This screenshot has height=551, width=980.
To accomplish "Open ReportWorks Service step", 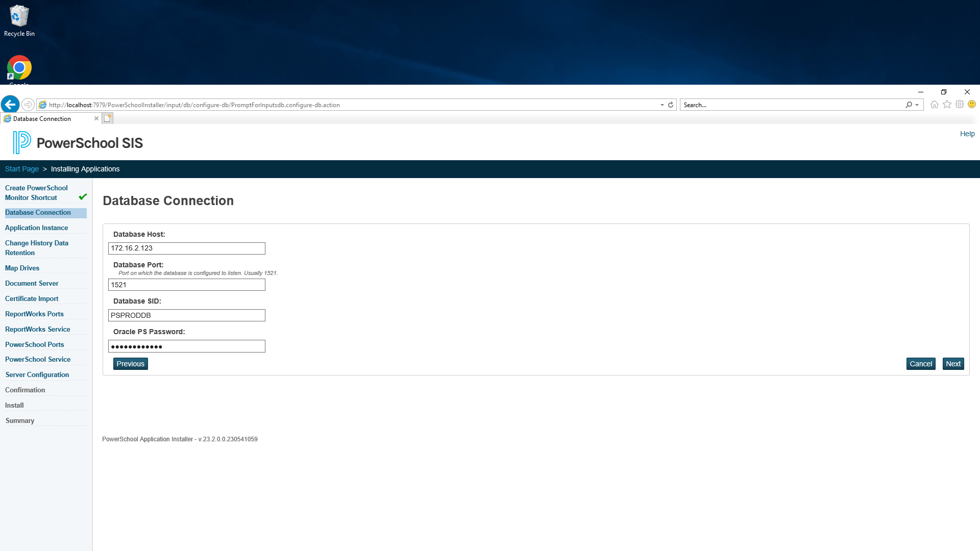I will pyautogui.click(x=38, y=330).
